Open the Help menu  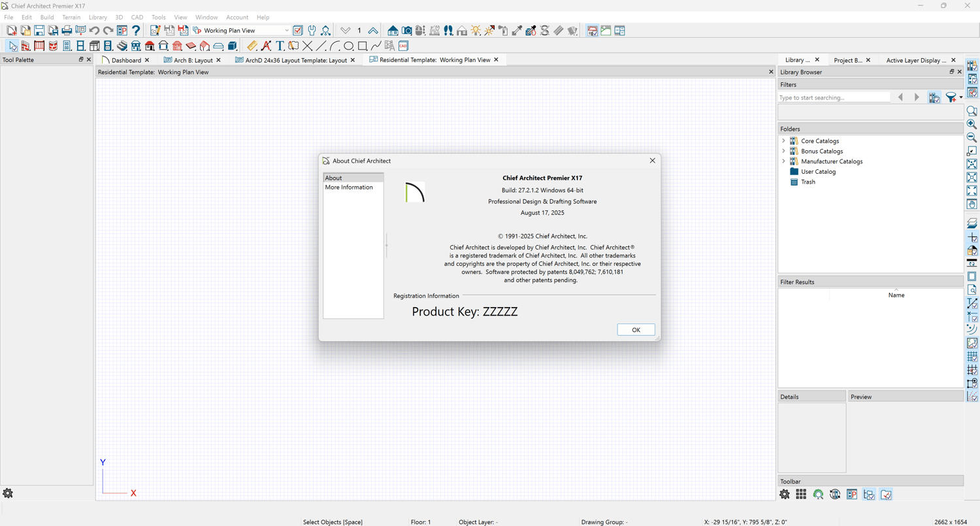tap(263, 17)
